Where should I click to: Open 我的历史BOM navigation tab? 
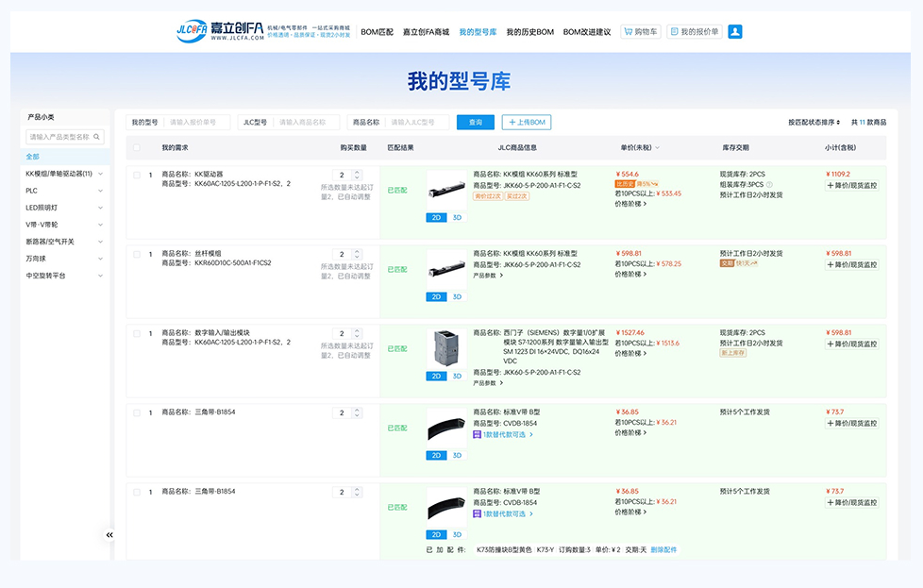pyautogui.click(x=529, y=32)
